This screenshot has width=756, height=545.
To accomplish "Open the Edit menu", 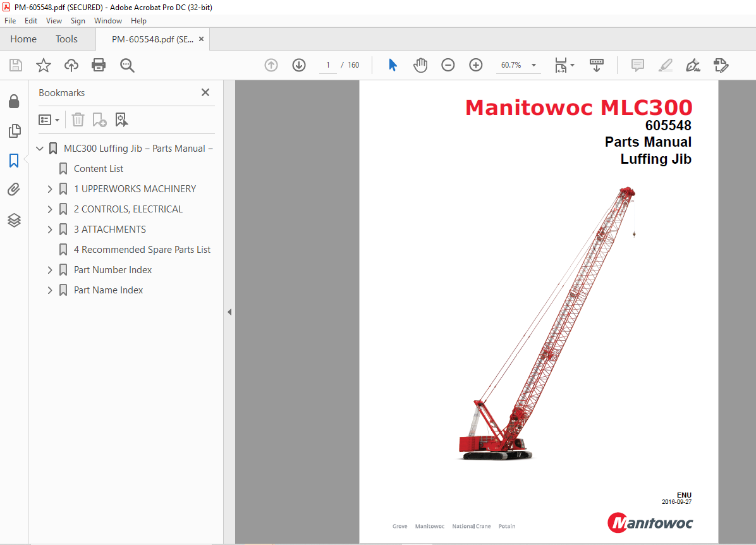I will (x=31, y=21).
